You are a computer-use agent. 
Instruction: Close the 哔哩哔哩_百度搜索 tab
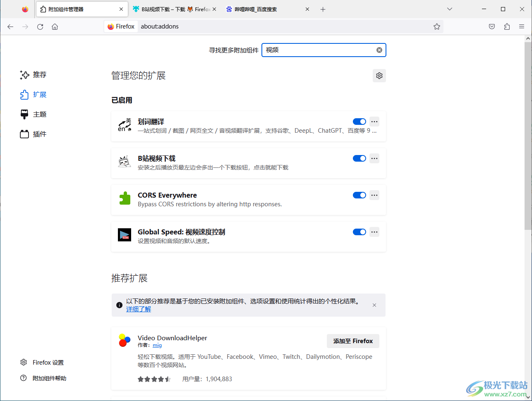click(x=307, y=9)
